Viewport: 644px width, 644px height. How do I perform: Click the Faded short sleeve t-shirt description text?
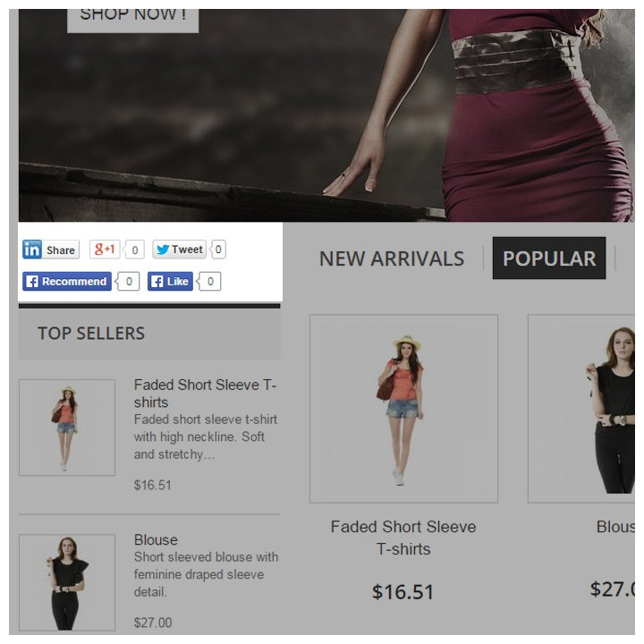(x=206, y=437)
